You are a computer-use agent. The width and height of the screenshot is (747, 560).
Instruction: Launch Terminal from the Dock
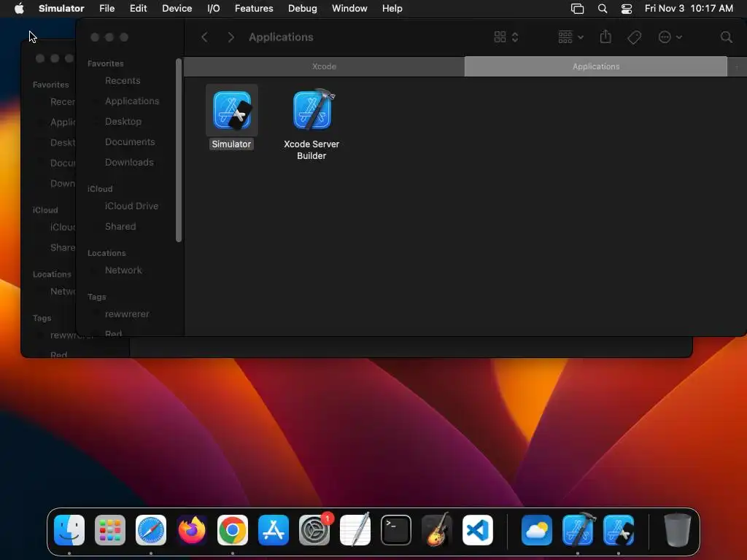[x=396, y=530]
